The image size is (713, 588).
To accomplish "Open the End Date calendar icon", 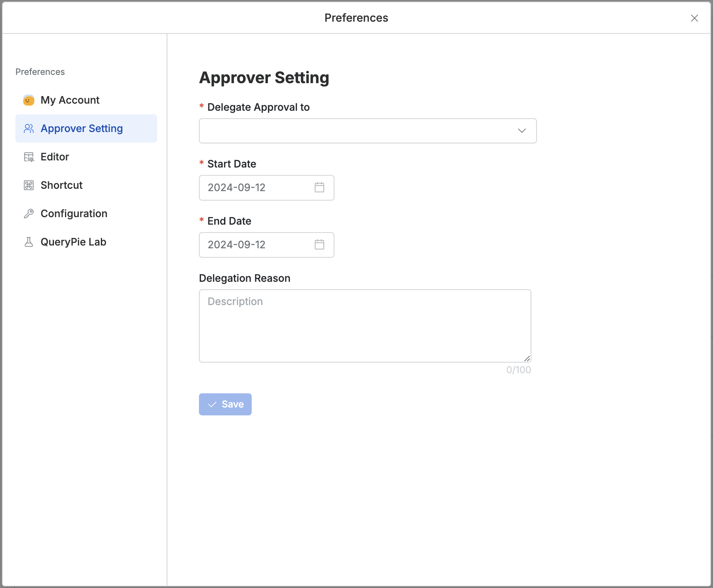I will point(319,245).
